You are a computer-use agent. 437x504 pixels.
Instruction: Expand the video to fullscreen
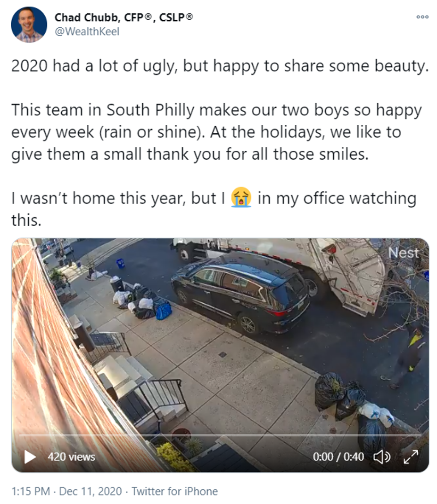[x=411, y=457]
